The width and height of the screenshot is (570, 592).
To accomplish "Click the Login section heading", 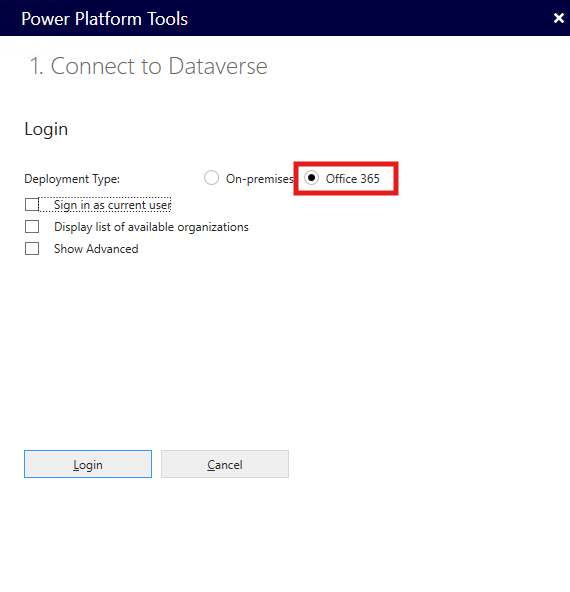I will (x=46, y=130).
